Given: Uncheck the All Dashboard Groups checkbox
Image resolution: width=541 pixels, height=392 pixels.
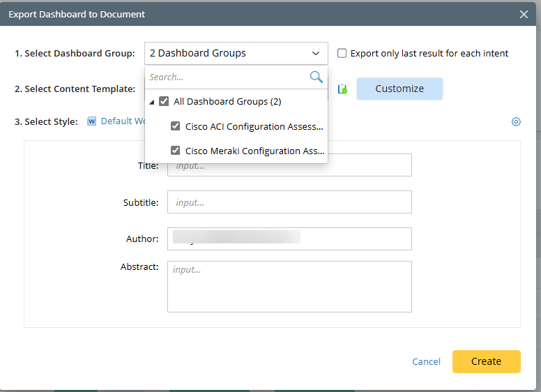Looking at the screenshot, I should 164,102.
